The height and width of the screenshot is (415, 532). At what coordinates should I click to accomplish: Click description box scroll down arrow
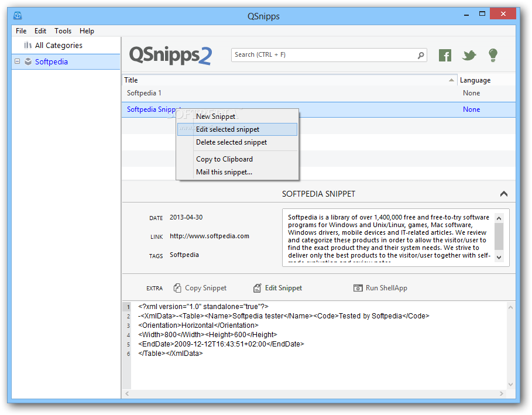(499, 257)
